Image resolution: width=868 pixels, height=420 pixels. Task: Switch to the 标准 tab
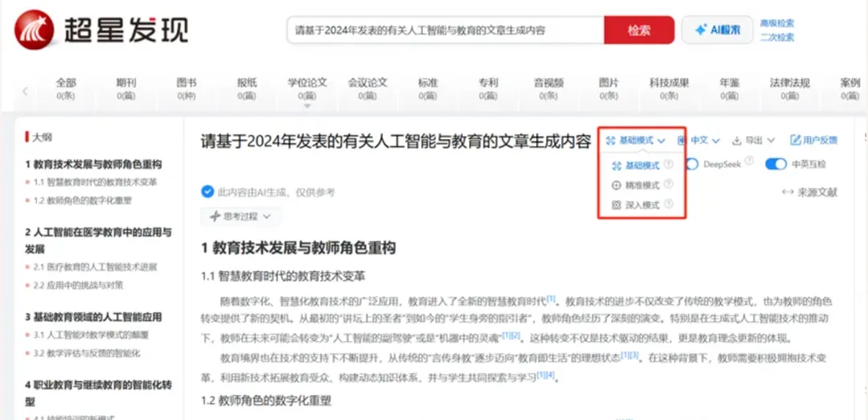point(428,89)
